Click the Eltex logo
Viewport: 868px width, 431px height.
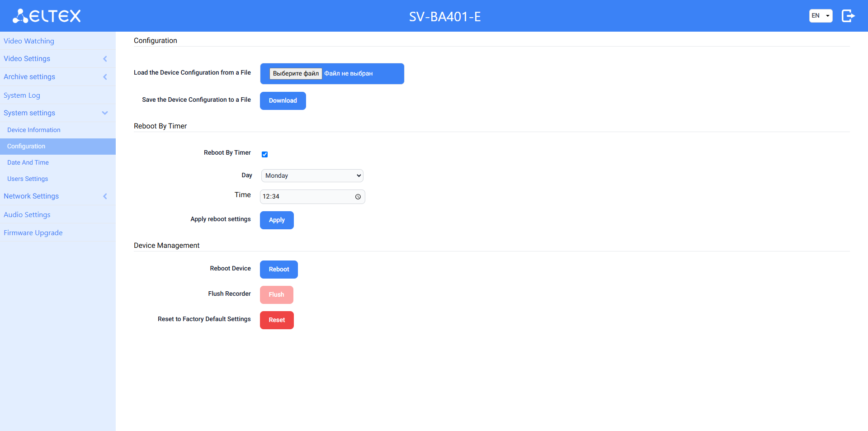click(x=47, y=16)
